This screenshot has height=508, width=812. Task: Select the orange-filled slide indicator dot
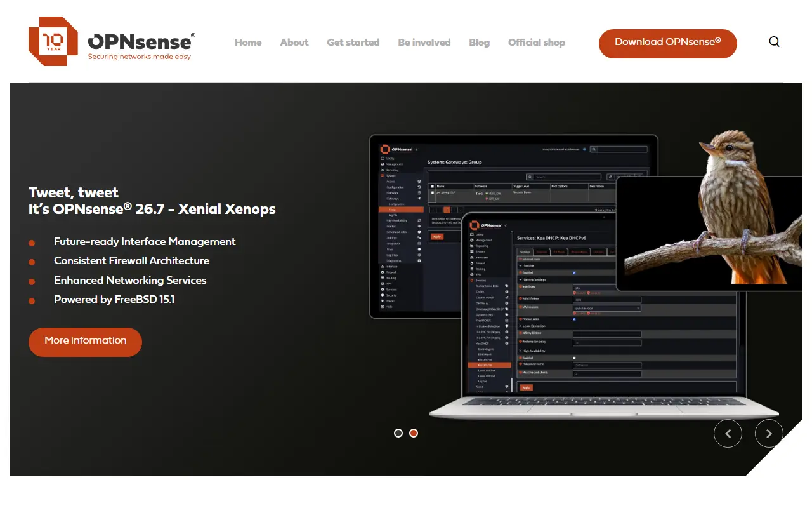pos(414,433)
